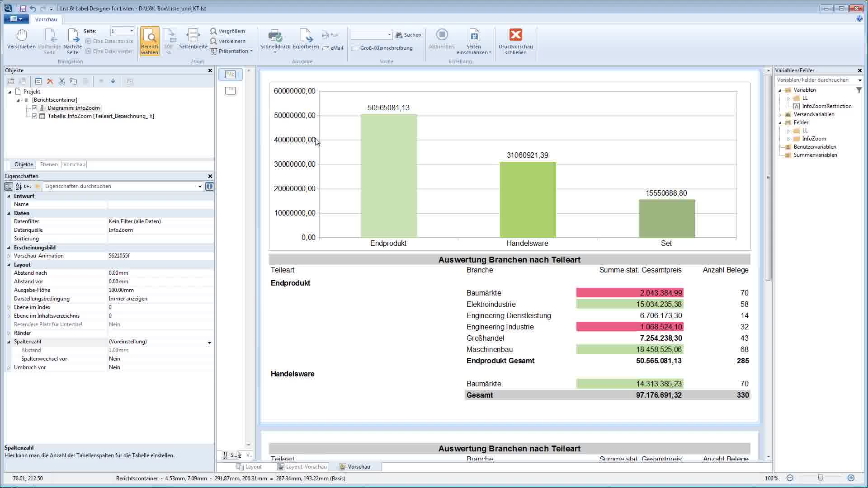The image size is (868, 488).
Task: Switch properties to categorized view
Action: 9,186
